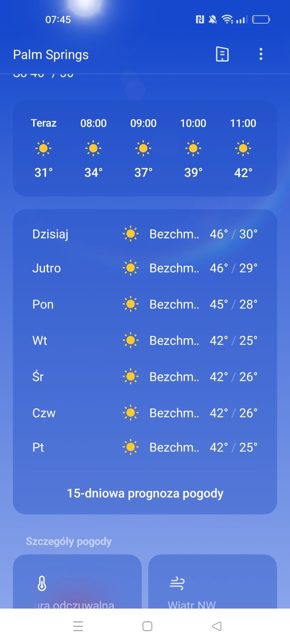The height and width of the screenshot is (644, 290).
Task: Tap the 10:00 hourly forecast time
Action: 193,123
